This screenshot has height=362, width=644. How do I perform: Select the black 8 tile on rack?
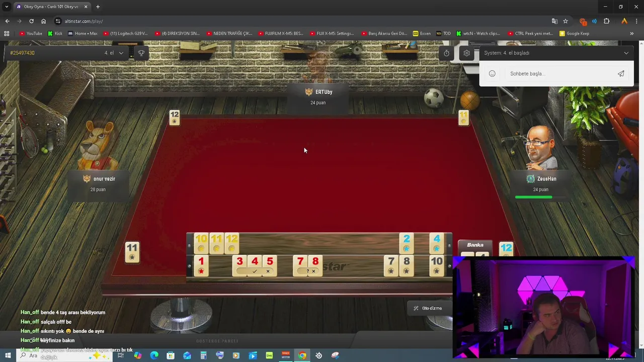pos(407,266)
